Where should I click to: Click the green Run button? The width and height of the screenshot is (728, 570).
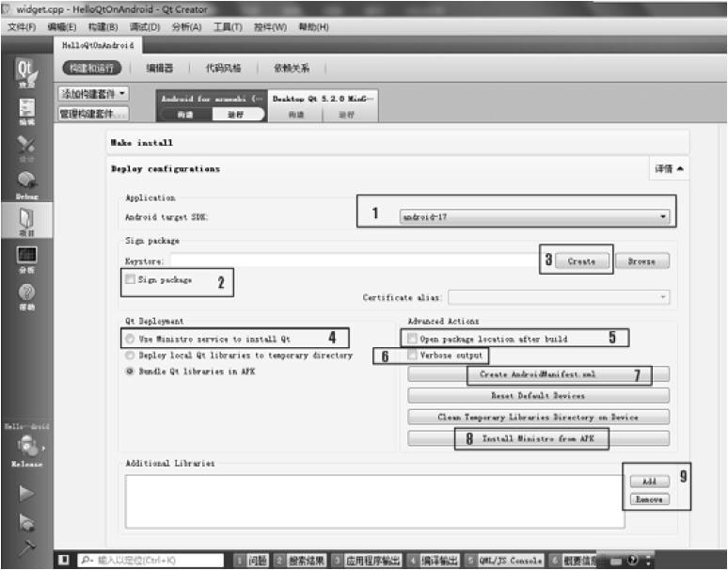click(25, 493)
